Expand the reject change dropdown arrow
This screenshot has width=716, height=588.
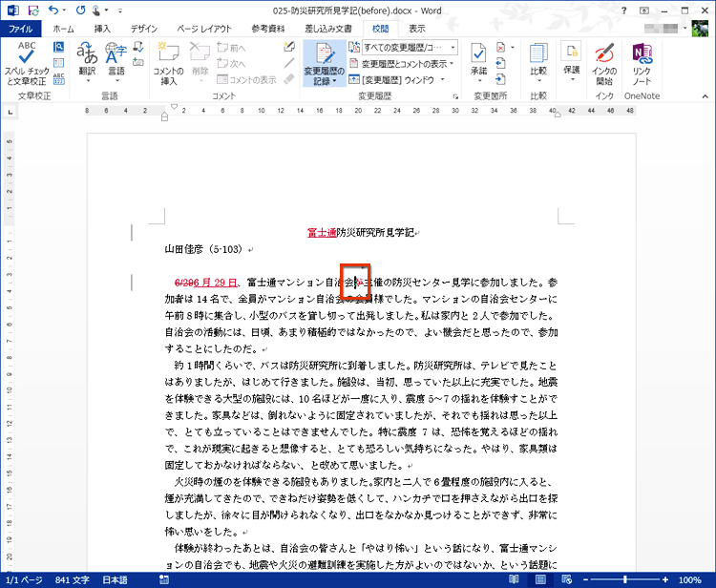pos(513,47)
